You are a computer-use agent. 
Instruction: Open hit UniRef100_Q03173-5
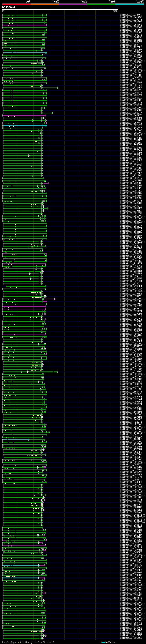(133, 515)
